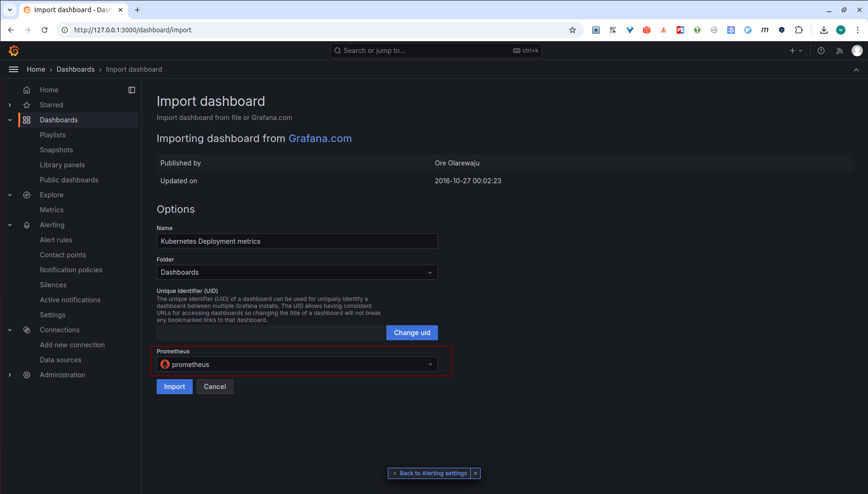
Task: Click the Grafana logo icon
Action: (14, 51)
